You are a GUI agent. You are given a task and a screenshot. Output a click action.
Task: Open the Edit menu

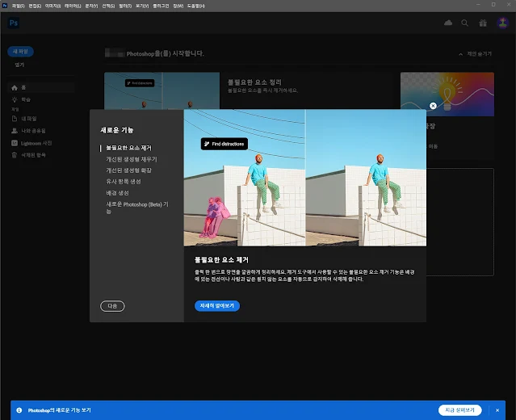click(x=35, y=6)
